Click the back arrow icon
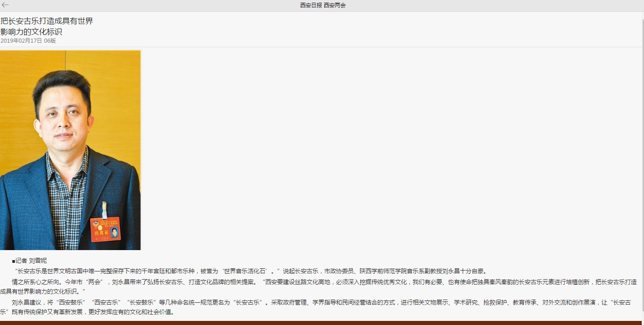 coord(5,5)
